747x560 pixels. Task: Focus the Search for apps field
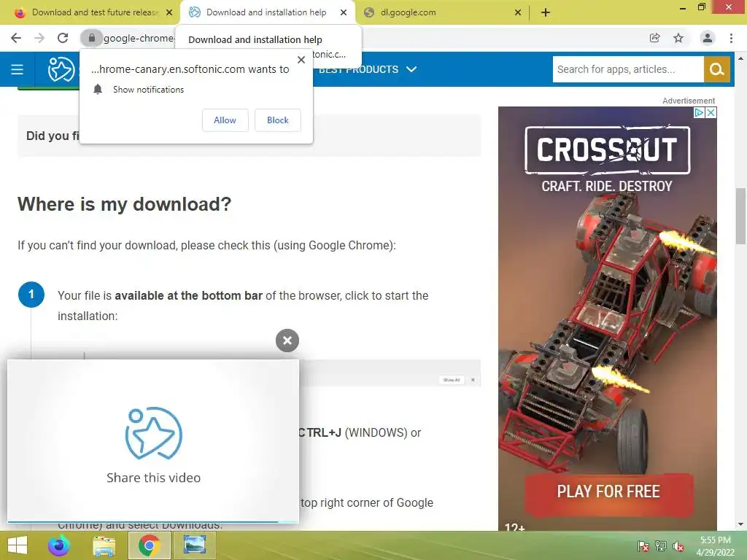point(628,69)
